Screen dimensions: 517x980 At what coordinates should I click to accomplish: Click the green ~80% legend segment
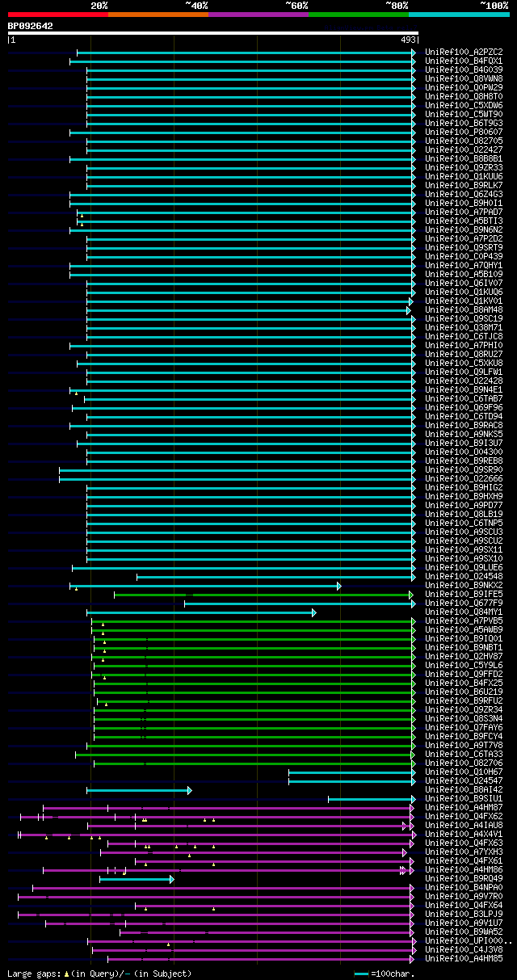[359, 15]
